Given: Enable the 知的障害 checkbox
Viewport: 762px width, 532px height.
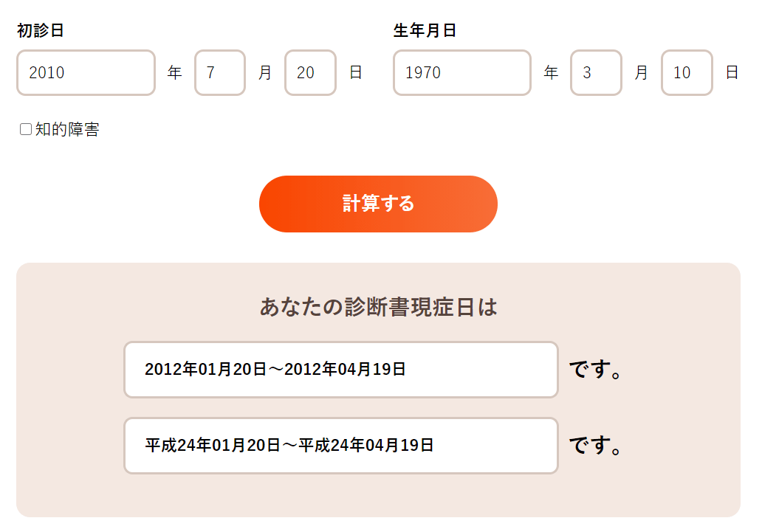Looking at the screenshot, I should (x=26, y=130).
